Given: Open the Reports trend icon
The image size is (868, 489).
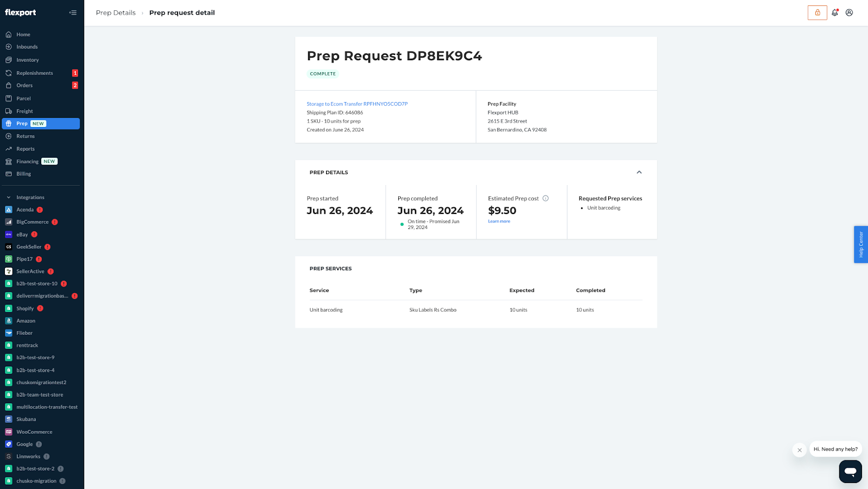Looking at the screenshot, I should coord(8,149).
